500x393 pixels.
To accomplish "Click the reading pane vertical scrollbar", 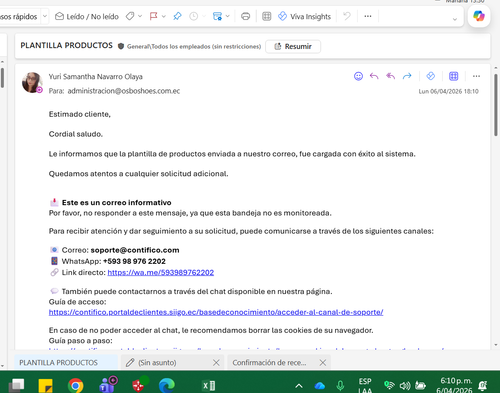I will coord(496,105).
